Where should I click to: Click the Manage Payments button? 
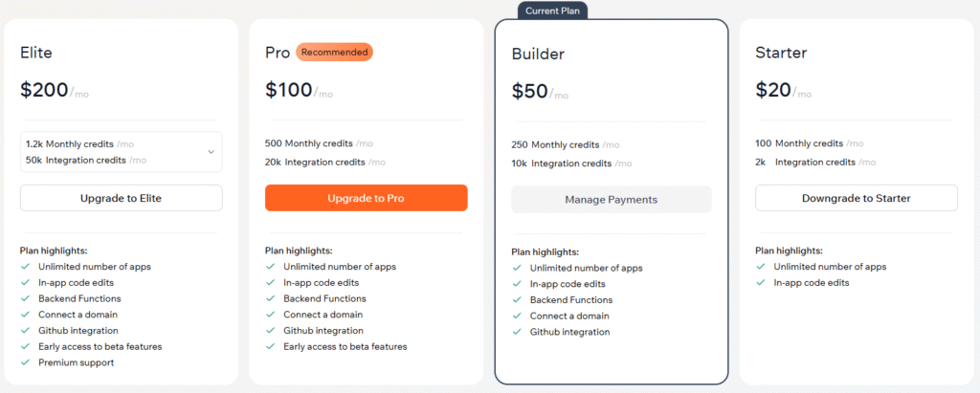(611, 200)
